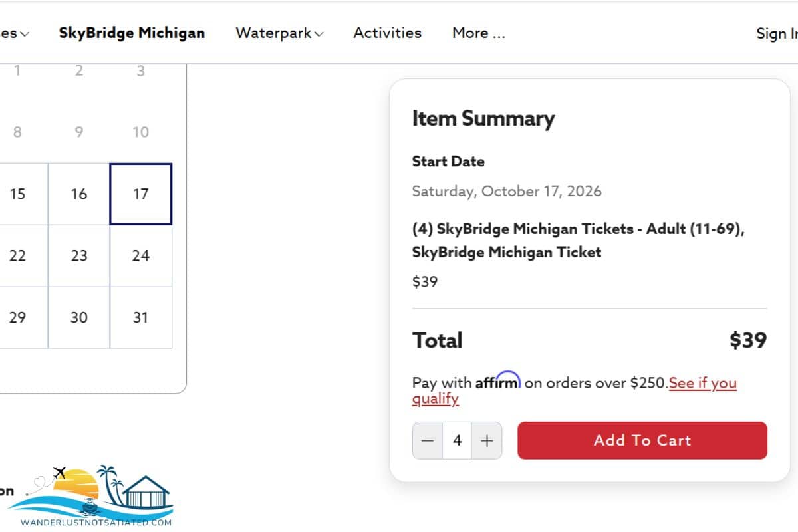Open the SkyBridge Michigan menu item
798x532 pixels.
coord(132,33)
